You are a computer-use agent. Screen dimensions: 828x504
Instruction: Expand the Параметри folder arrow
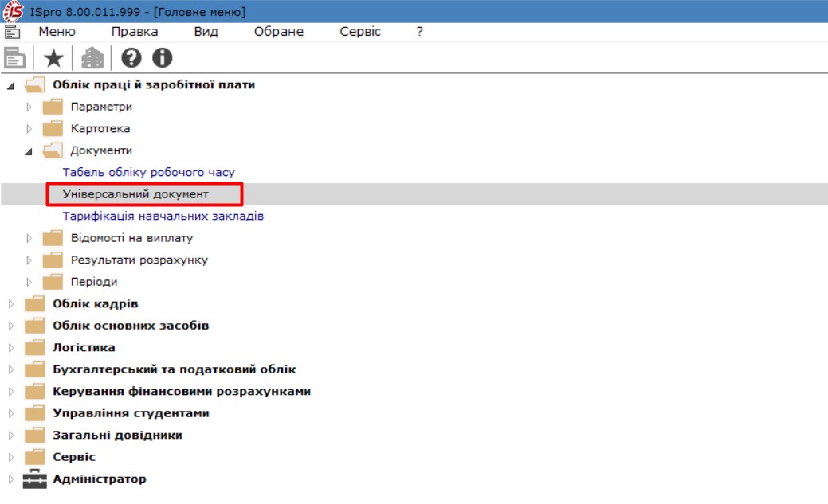29,107
